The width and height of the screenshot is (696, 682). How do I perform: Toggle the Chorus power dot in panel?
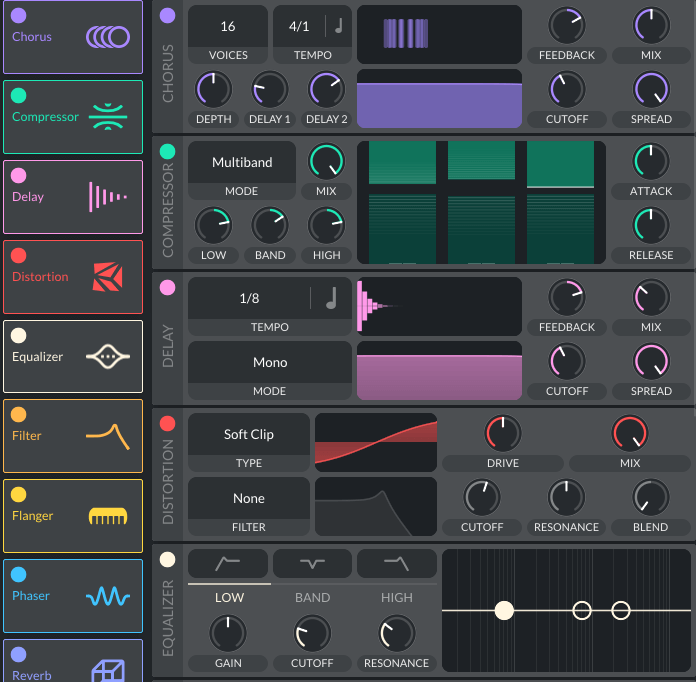point(167,16)
